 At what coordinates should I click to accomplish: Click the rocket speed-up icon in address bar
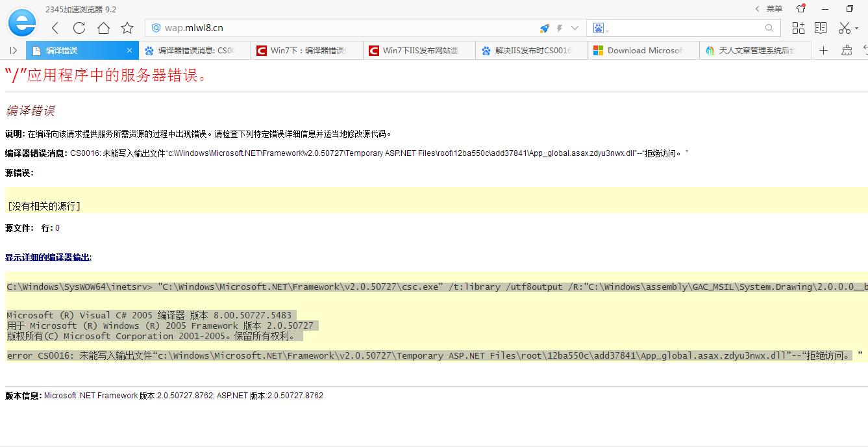[x=545, y=28]
